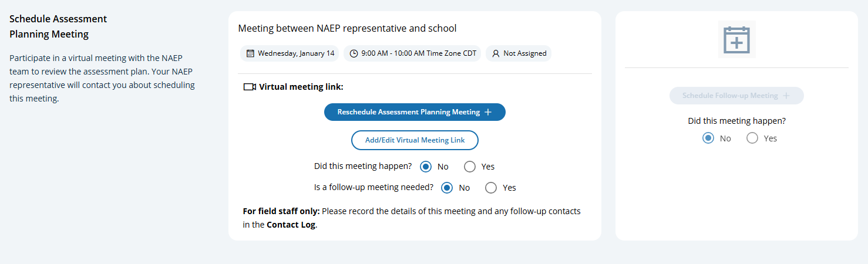Click the 'Wednesday, January 14' date text
Image resolution: width=868 pixels, height=264 pixels.
[296, 53]
